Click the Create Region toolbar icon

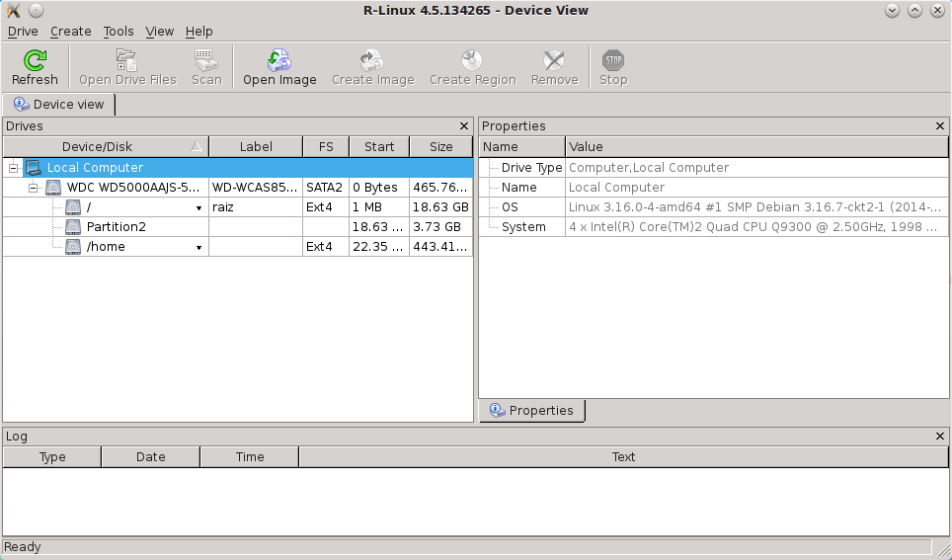[472, 61]
